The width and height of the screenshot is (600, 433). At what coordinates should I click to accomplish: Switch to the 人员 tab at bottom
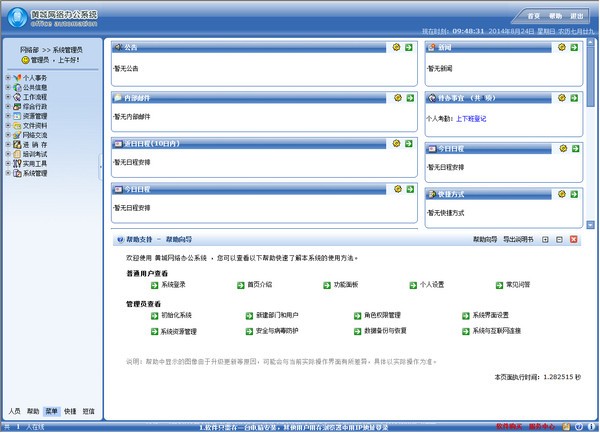[x=13, y=411]
